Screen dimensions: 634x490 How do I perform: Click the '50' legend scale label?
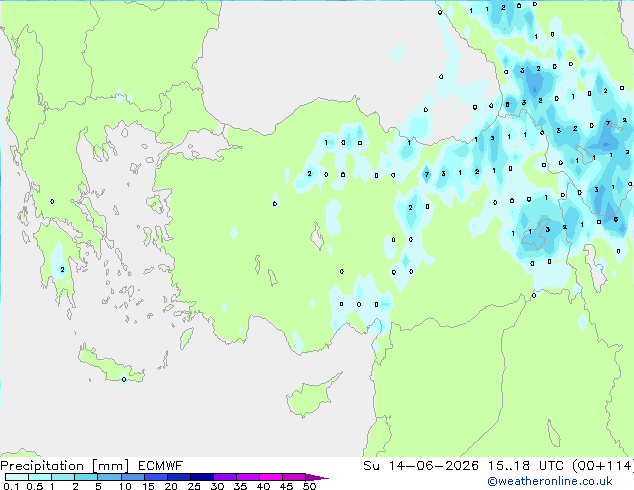pyautogui.click(x=309, y=486)
